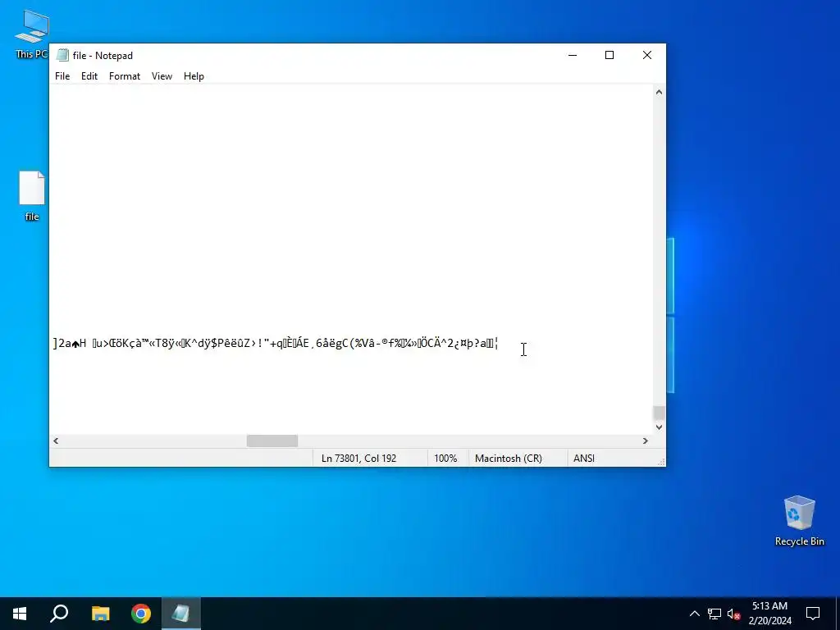Viewport: 840px width, 630px height.
Task: Minimize the Notepad window
Action: [x=573, y=55]
